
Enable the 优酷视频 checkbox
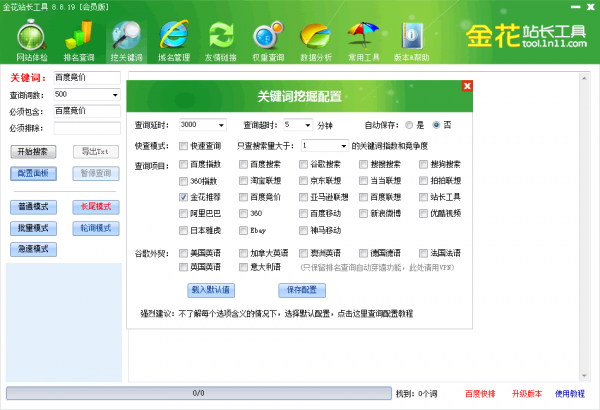423,214
